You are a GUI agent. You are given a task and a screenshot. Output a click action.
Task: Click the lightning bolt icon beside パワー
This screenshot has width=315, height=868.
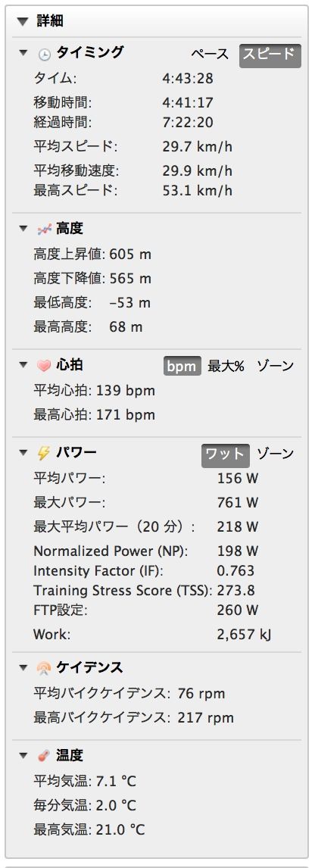(x=44, y=453)
